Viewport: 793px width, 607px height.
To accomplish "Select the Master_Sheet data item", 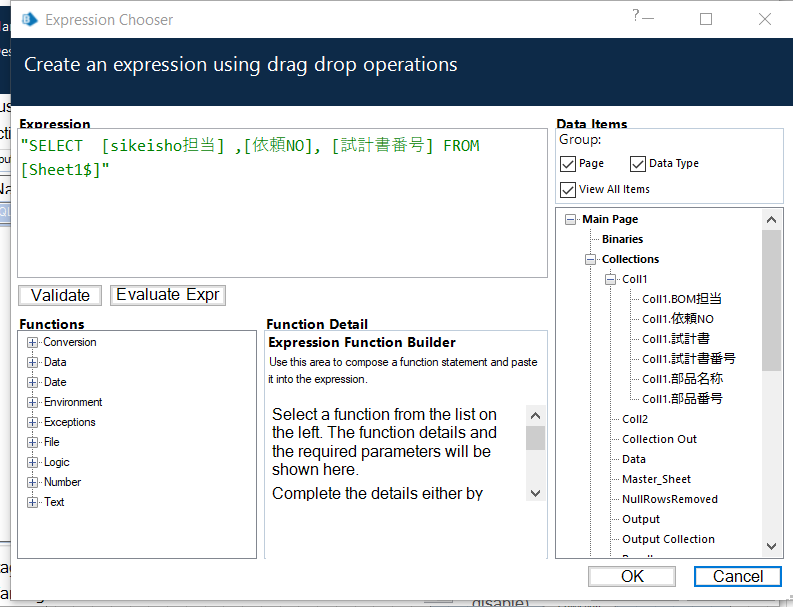I will point(656,479).
